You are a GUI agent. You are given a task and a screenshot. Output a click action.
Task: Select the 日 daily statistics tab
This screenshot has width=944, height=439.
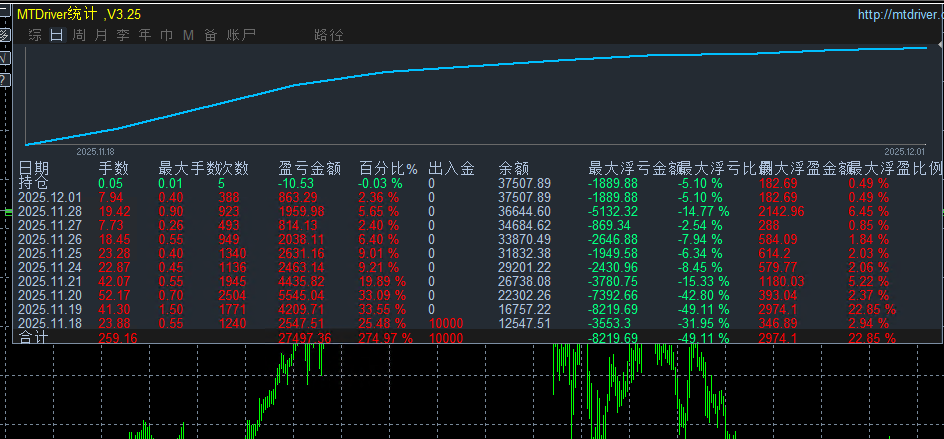(57, 35)
